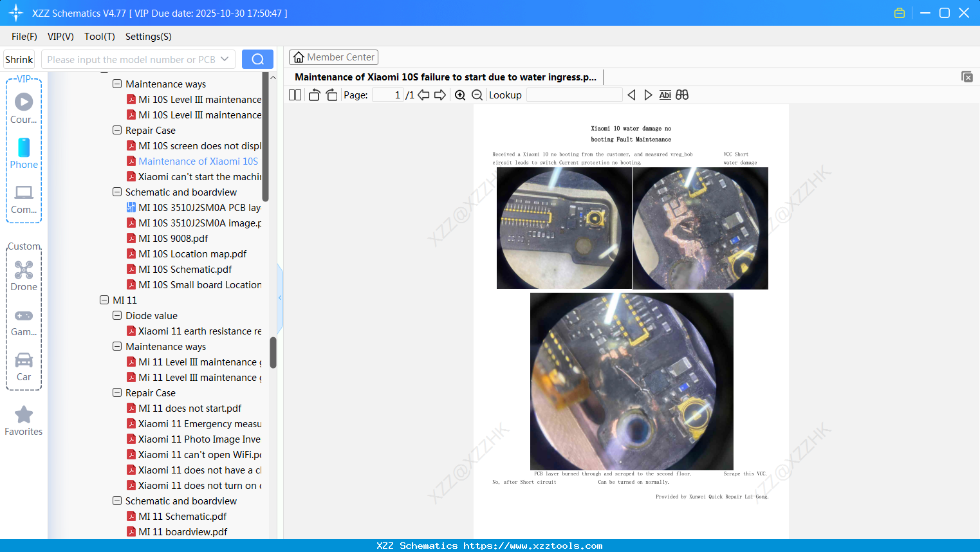Viewport: 980px width, 552px height.
Task: Click the blue search button
Action: pyautogui.click(x=257, y=59)
